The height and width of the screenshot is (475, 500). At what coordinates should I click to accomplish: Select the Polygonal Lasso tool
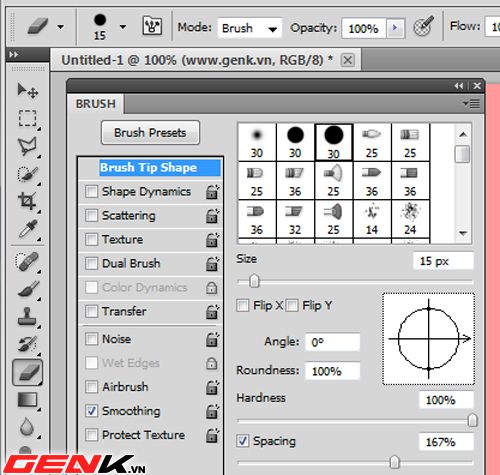(x=28, y=146)
